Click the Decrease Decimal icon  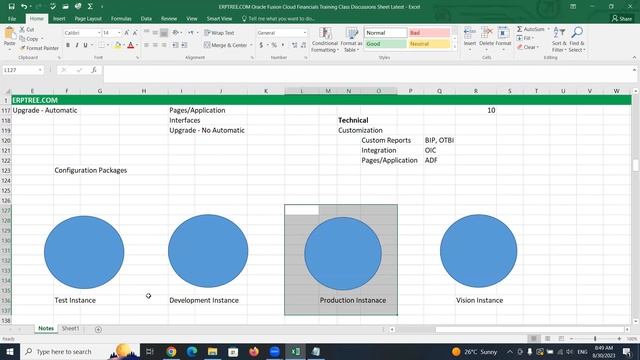(303, 45)
